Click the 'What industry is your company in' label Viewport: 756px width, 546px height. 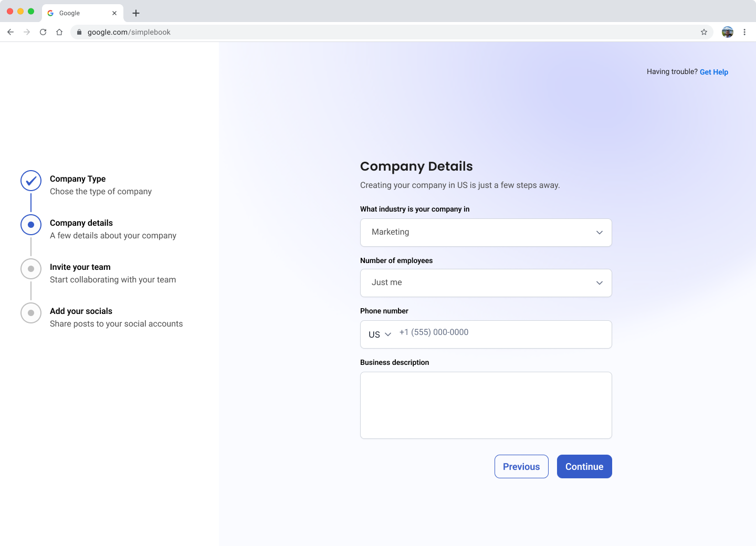pyautogui.click(x=415, y=209)
